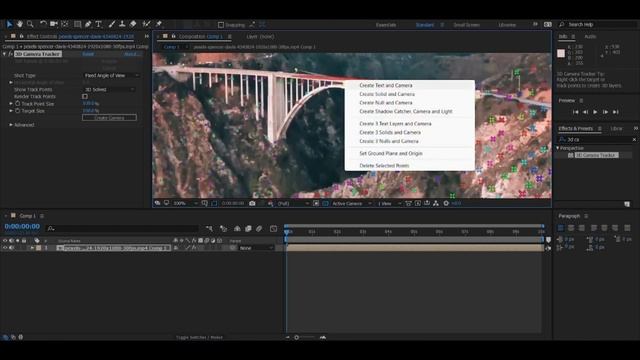Reset exposure icon in viewer footer

click(x=446, y=203)
